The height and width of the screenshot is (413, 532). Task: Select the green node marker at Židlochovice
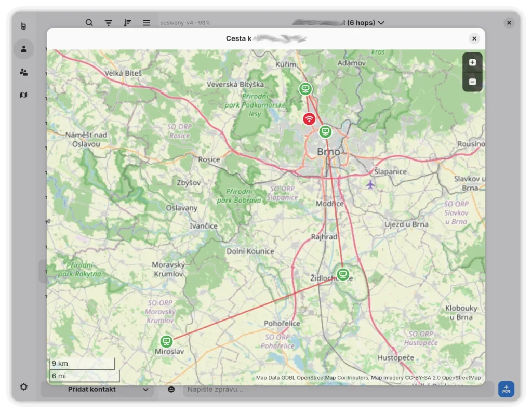point(342,274)
